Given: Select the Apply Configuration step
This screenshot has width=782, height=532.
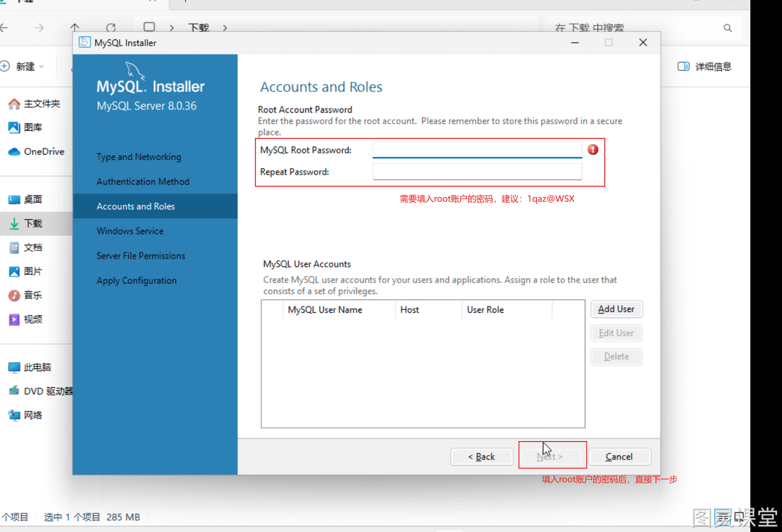Looking at the screenshot, I should tap(136, 281).
